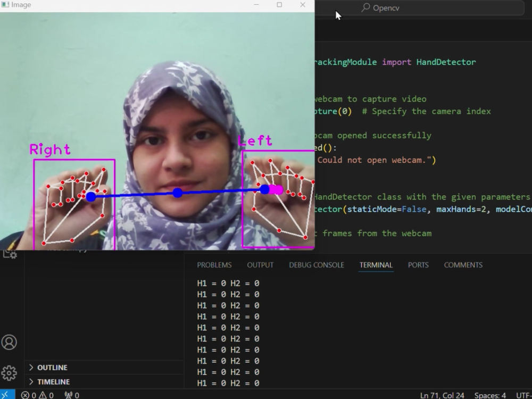Image resolution: width=532 pixels, height=399 pixels.
Task: Switch to the OUTPUT tab
Action: coord(260,265)
